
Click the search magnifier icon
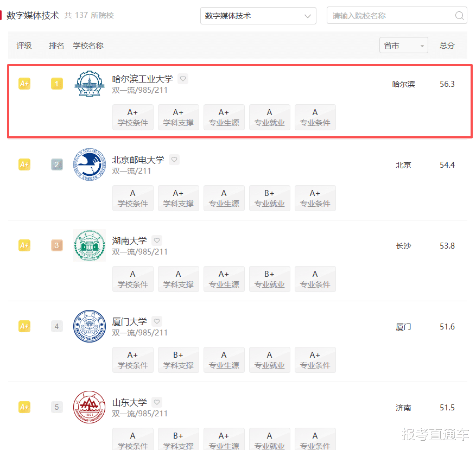pos(460,16)
